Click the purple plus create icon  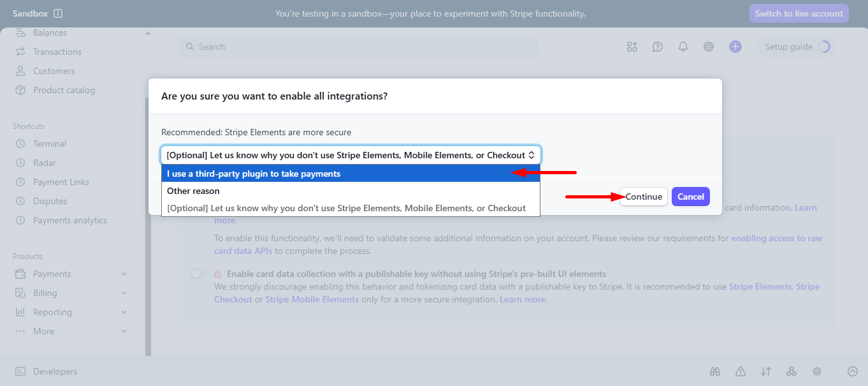pos(735,46)
